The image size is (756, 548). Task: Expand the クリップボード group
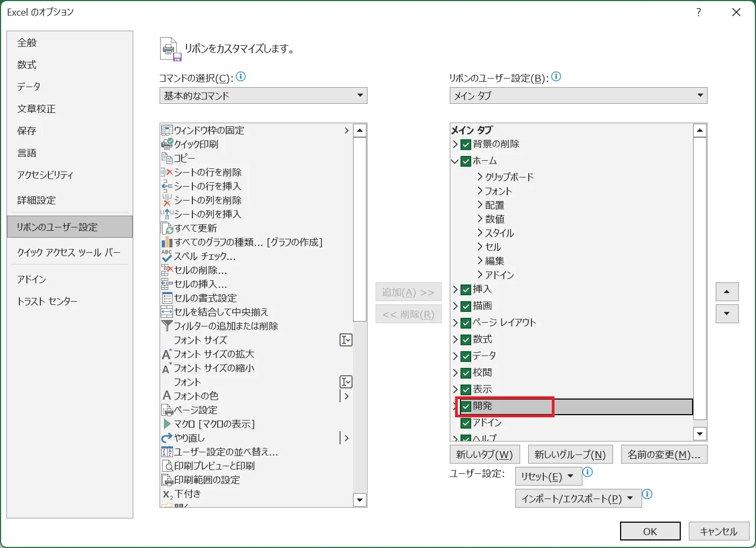pos(480,177)
